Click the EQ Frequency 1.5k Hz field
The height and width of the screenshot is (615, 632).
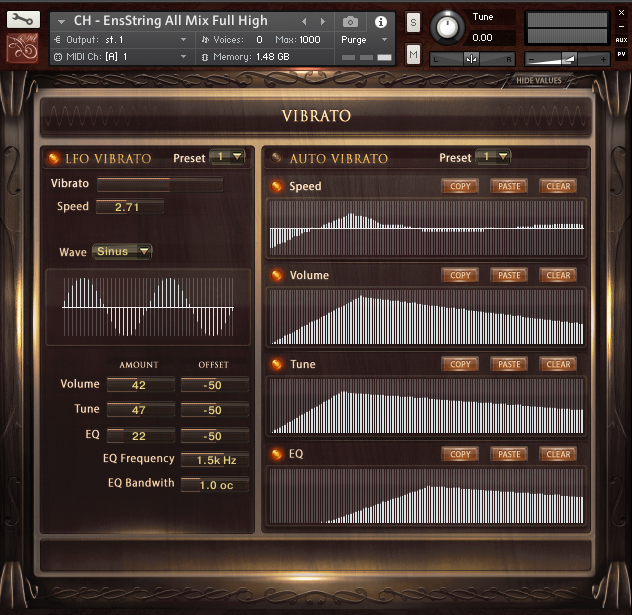(x=214, y=460)
